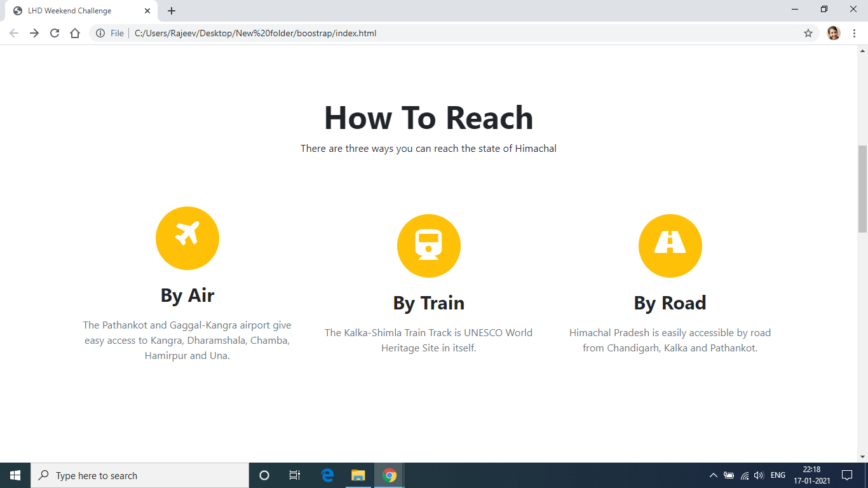
Task: Open File Explorer from the taskbar
Action: [x=358, y=475]
